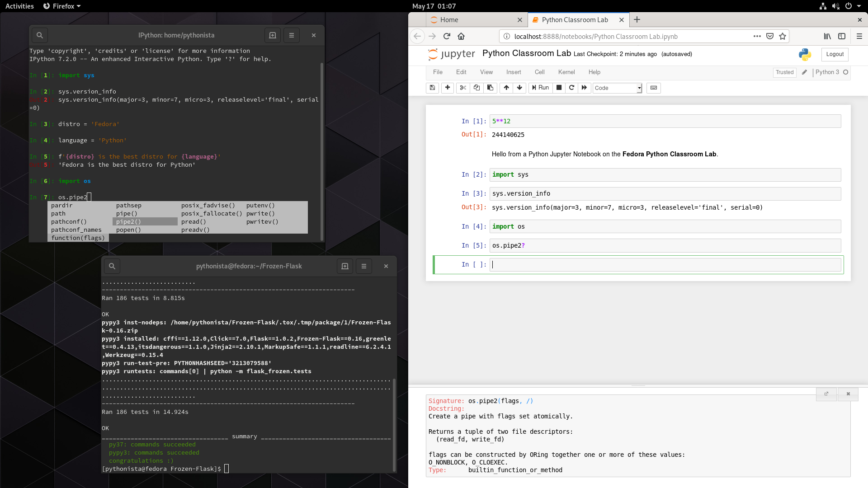868x488 pixels.
Task: Open Firefox application menu in top bar
Action: (62, 6)
